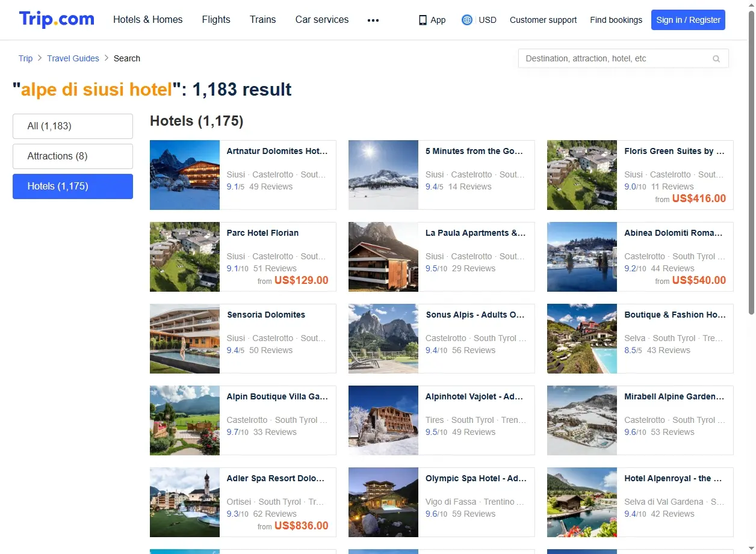Click Sign in / Register button
This screenshot has height=554, width=756.
(x=688, y=20)
